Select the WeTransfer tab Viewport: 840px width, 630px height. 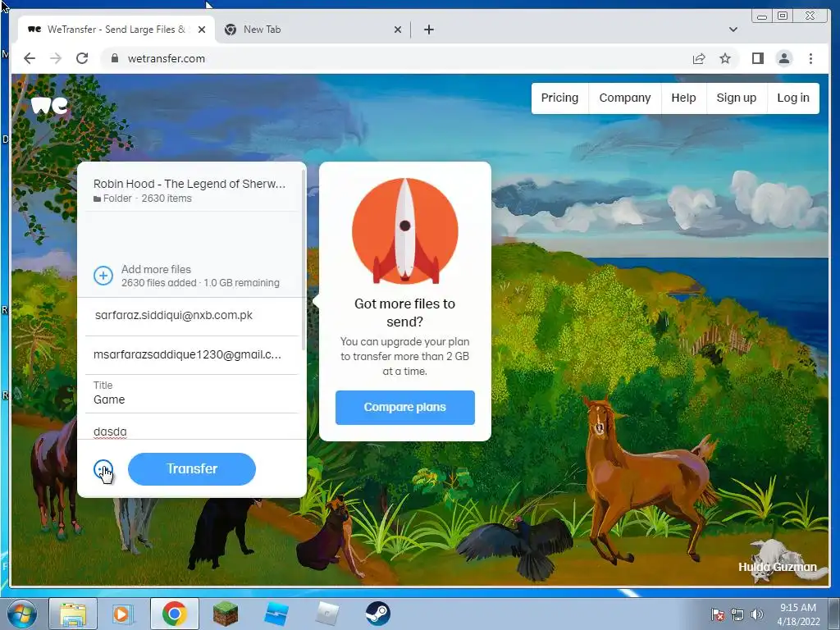pyautogui.click(x=116, y=30)
